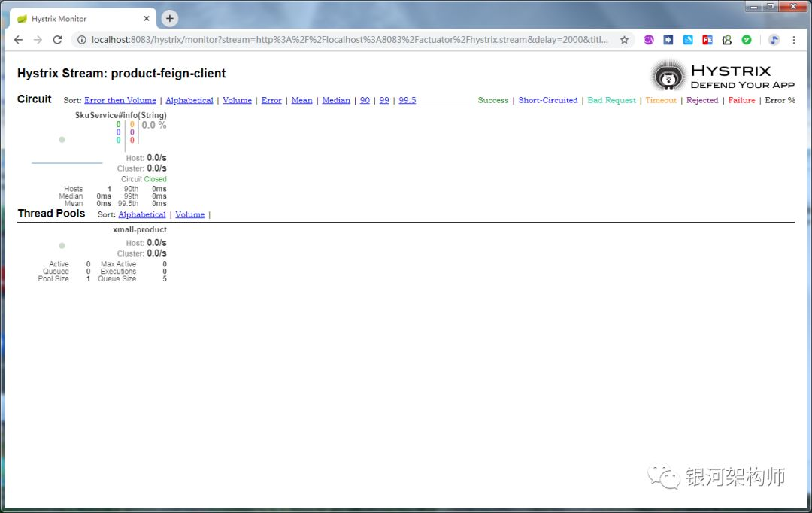Open the green-outlined person extension
Screen dimensions: 812x513
tap(727, 40)
